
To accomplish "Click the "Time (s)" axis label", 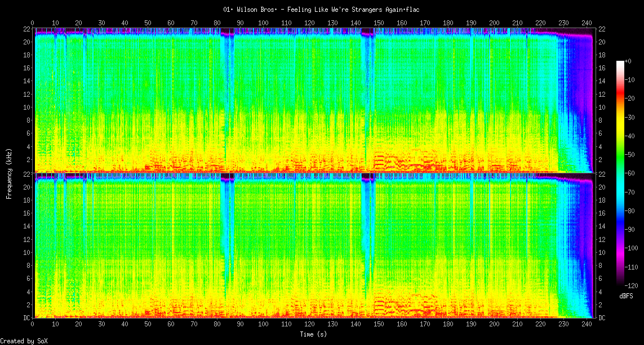I will 313,334.
